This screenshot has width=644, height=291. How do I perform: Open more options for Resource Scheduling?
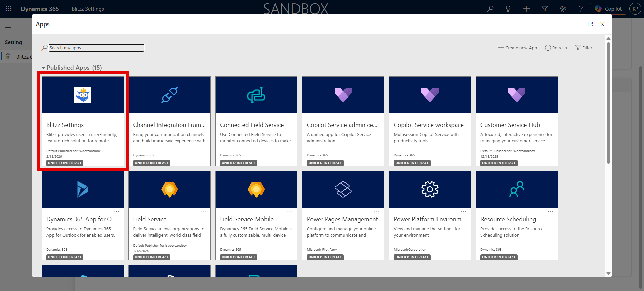tap(551, 211)
